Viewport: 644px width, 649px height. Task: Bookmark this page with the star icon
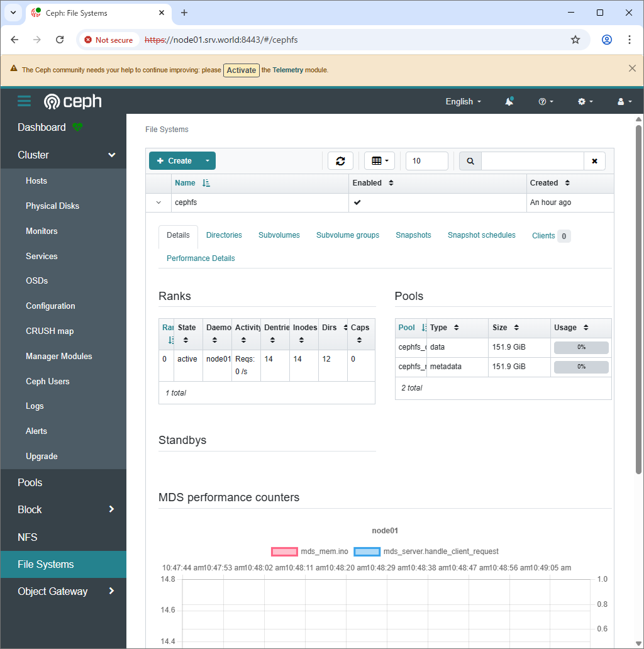(x=575, y=40)
